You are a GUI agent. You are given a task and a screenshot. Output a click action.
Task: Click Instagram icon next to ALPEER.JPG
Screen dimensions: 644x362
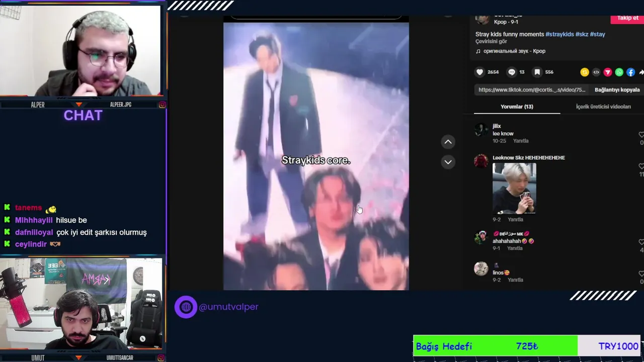pos(162,105)
